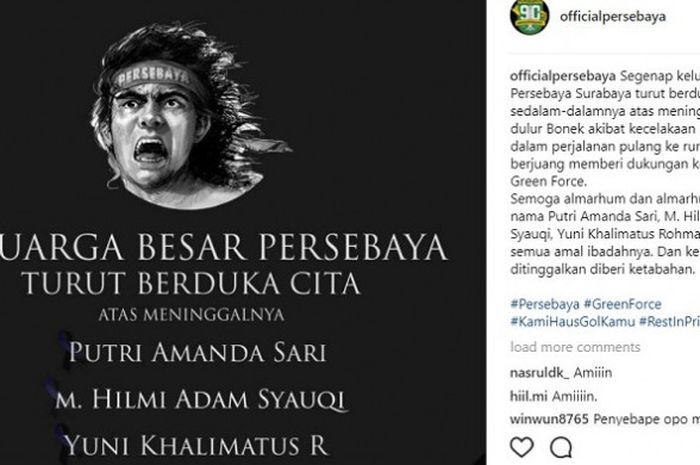Click the Keluarga Besar Persebaya title
Screen dimensions: 700x465
[x=223, y=247]
